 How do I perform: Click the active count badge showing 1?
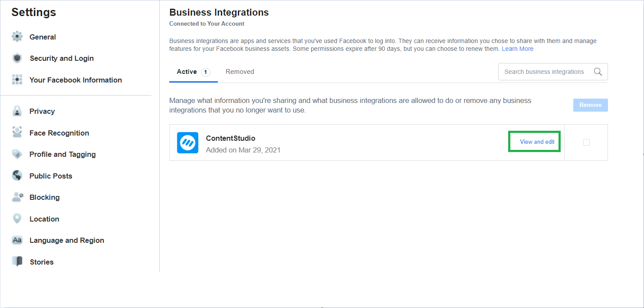pyautogui.click(x=206, y=72)
